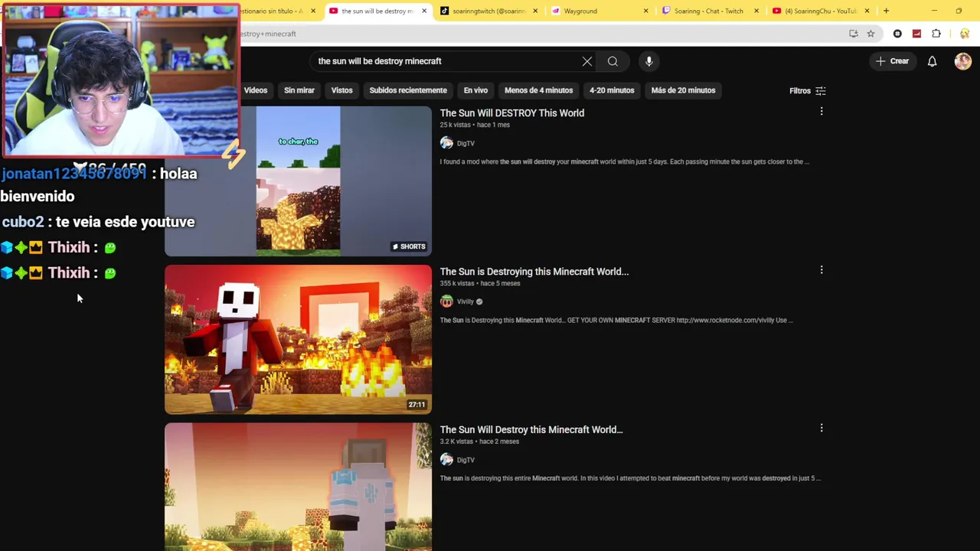
Task: Open the Filtros search filters
Action: (807, 91)
